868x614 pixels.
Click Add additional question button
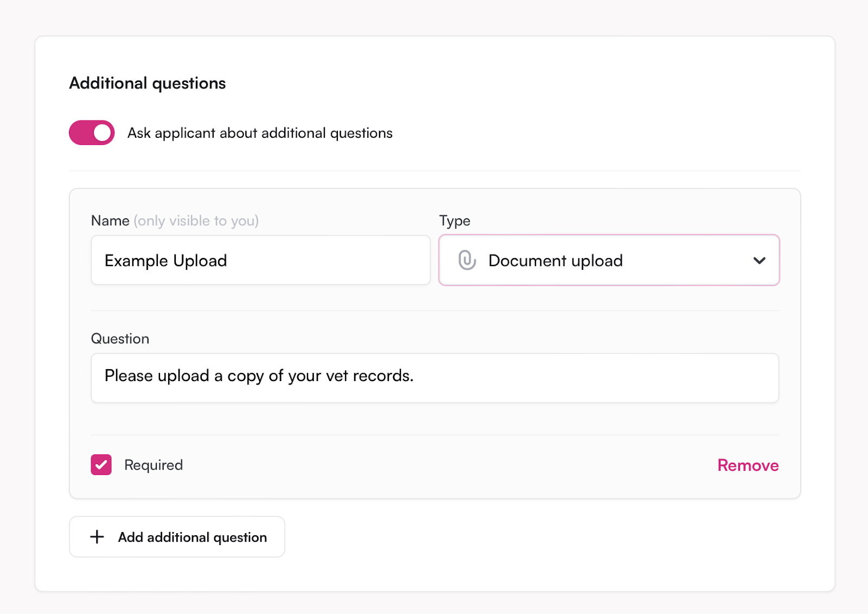click(177, 537)
